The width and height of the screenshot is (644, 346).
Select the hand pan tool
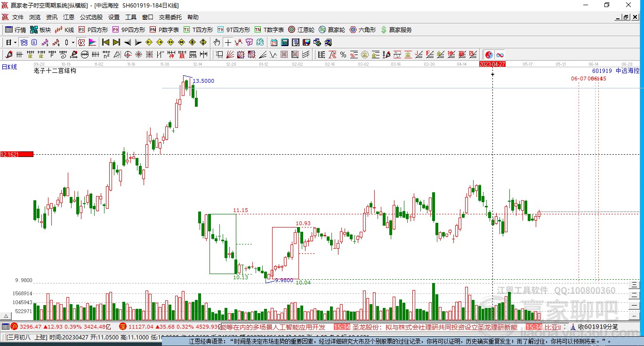(x=217, y=42)
